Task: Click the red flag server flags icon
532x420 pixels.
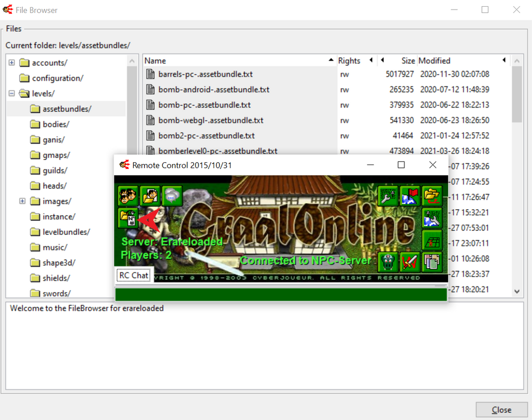Action: 410,196
